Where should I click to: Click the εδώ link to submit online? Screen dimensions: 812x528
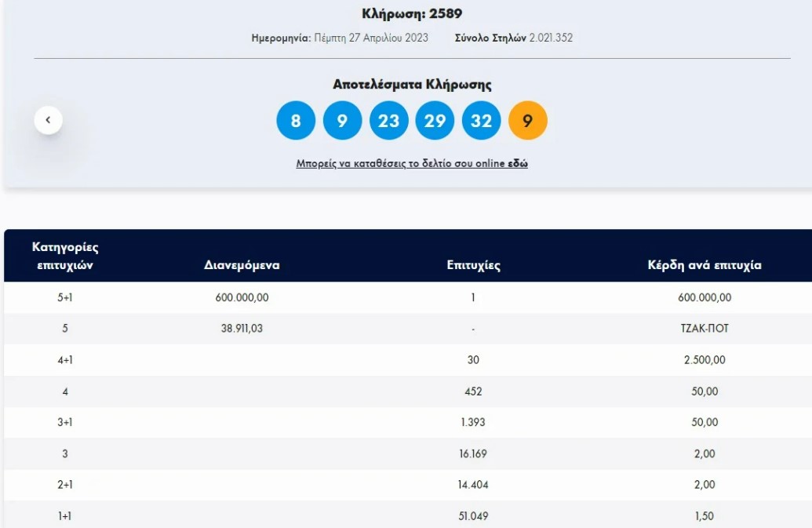(x=519, y=163)
